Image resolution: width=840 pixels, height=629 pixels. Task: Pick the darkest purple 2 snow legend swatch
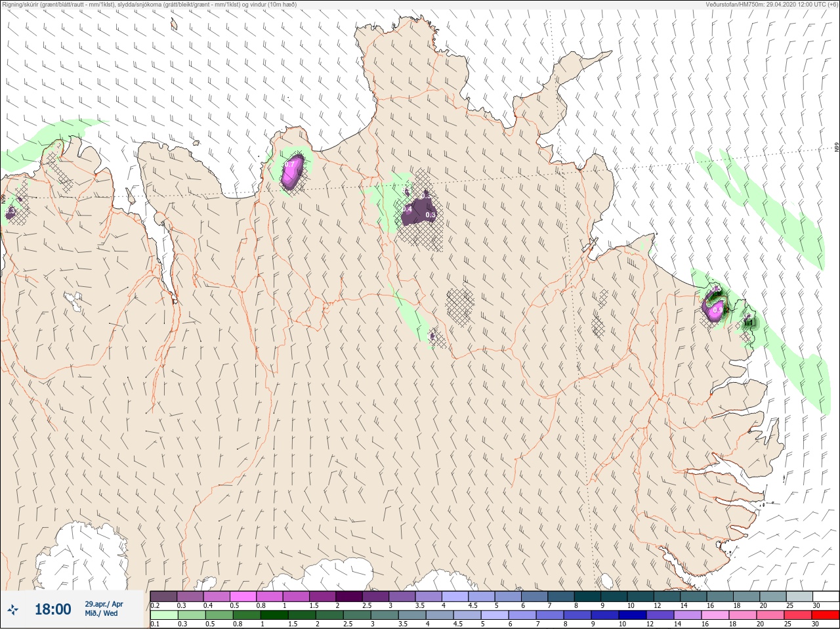pyautogui.click(x=350, y=596)
